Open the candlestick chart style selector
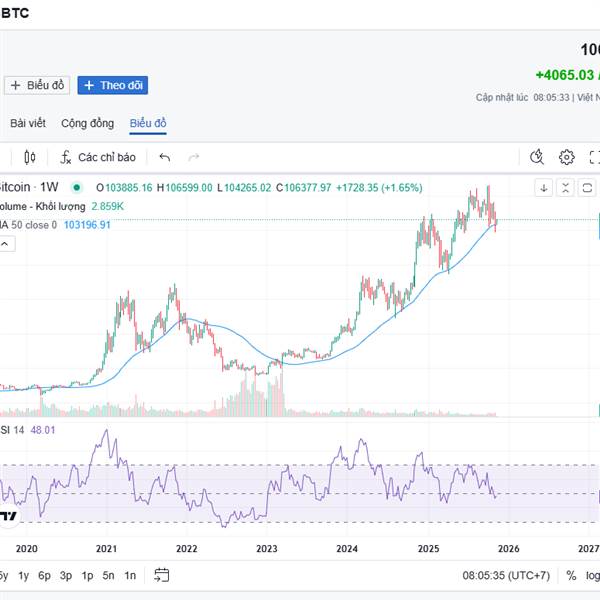 (29, 157)
